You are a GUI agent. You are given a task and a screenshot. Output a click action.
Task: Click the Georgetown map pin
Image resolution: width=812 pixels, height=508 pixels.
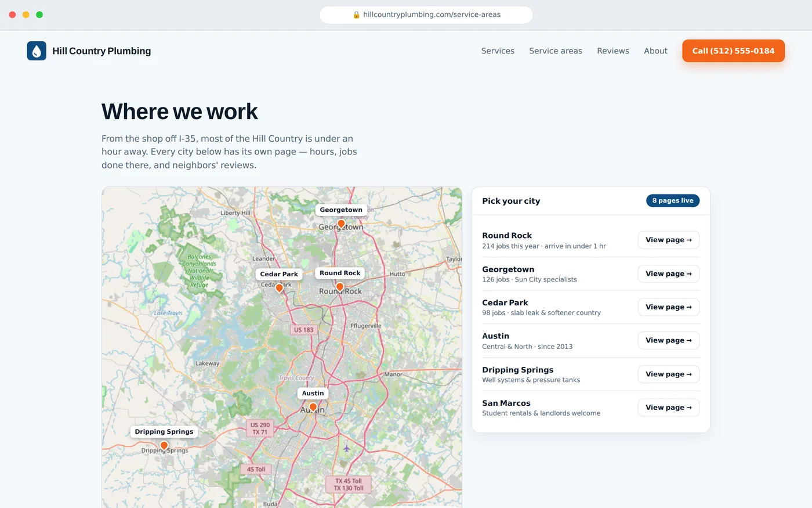tap(341, 224)
